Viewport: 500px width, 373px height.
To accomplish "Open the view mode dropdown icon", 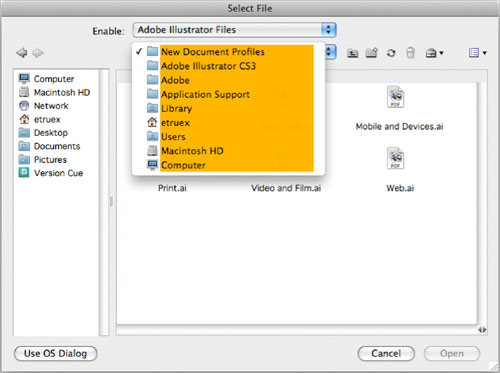I will (x=478, y=53).
